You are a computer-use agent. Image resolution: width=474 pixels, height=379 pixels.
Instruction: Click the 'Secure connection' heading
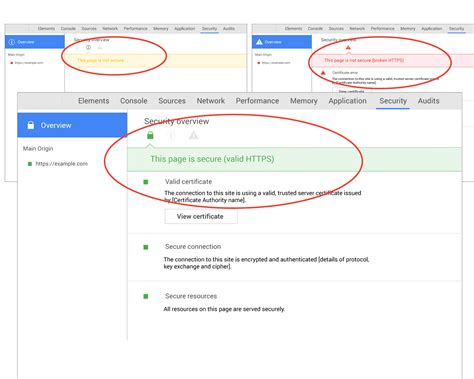[193, 247]
